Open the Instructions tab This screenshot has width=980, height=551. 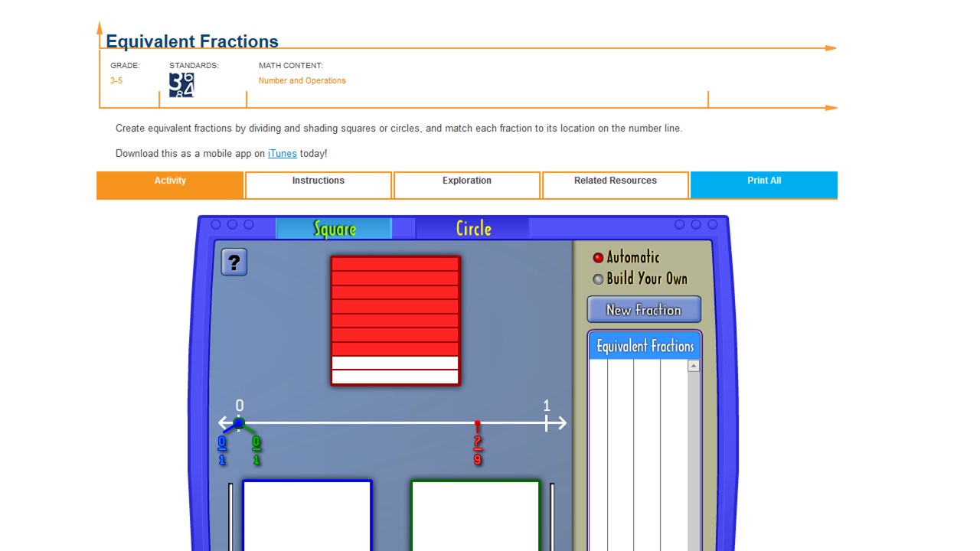click(x=318, y=184)
